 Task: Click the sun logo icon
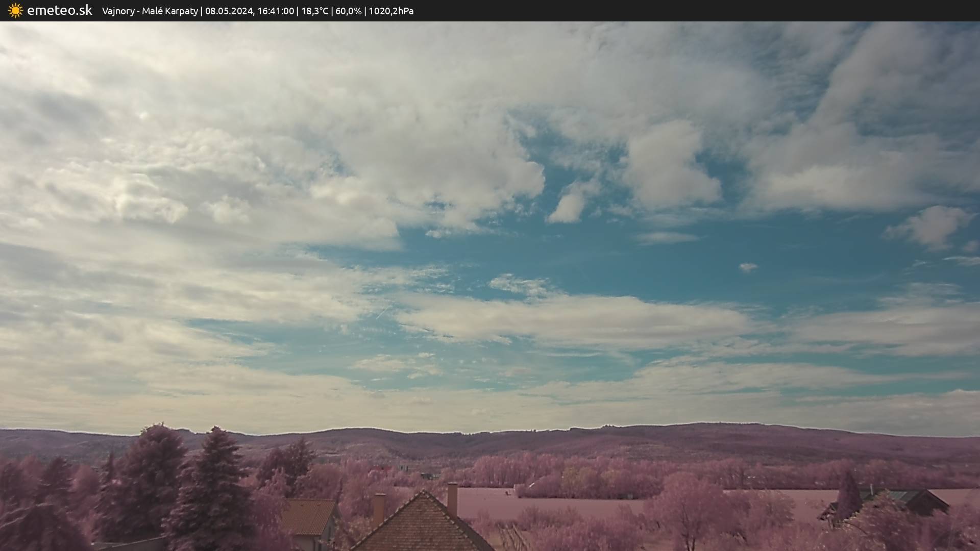15,11
